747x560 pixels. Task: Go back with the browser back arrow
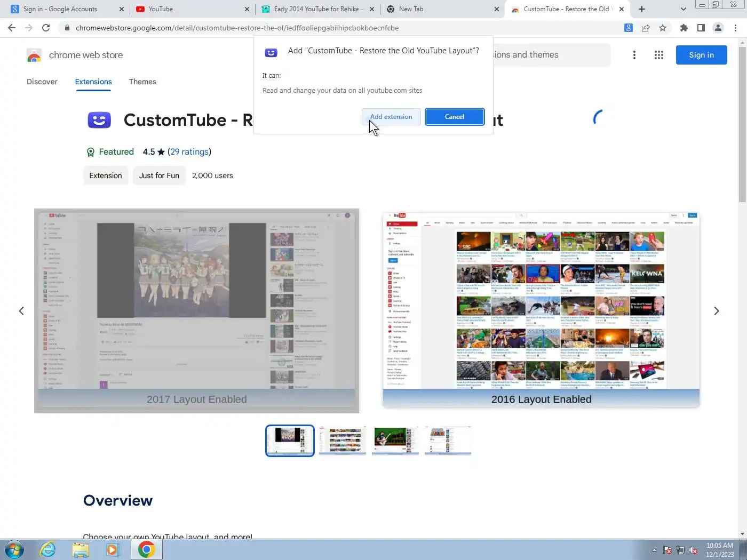pos(12,28)
